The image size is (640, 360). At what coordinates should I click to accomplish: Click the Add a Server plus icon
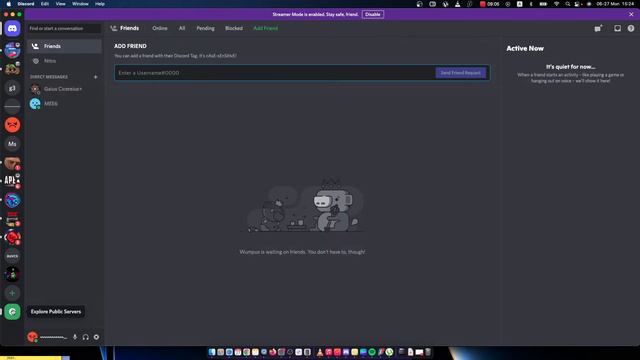12,293
